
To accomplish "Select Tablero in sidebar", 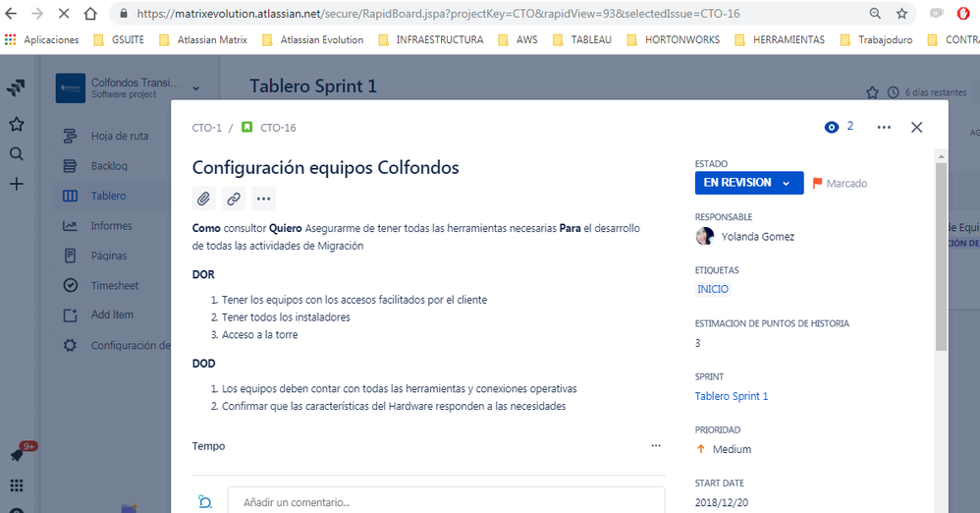I will 113,196.
